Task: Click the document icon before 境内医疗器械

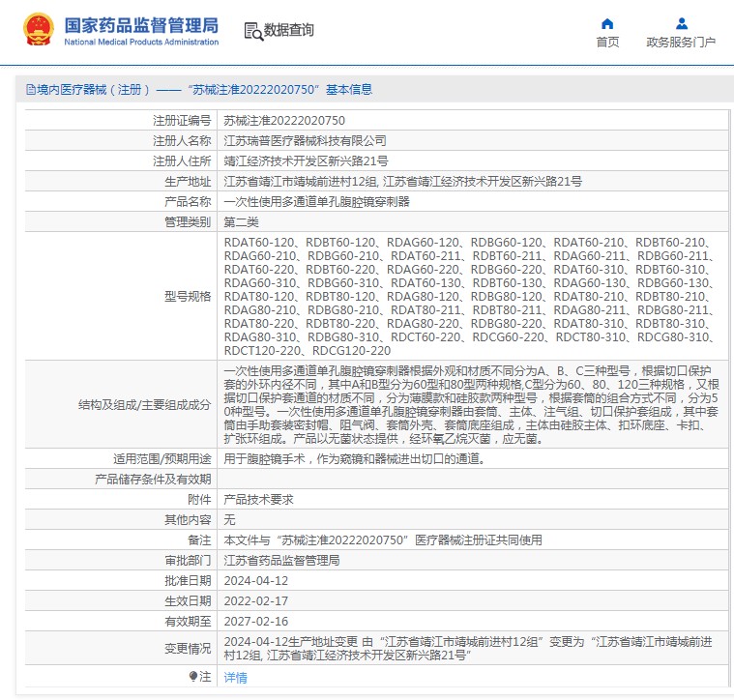Action: pyautogui.click(x=31, y=89)
